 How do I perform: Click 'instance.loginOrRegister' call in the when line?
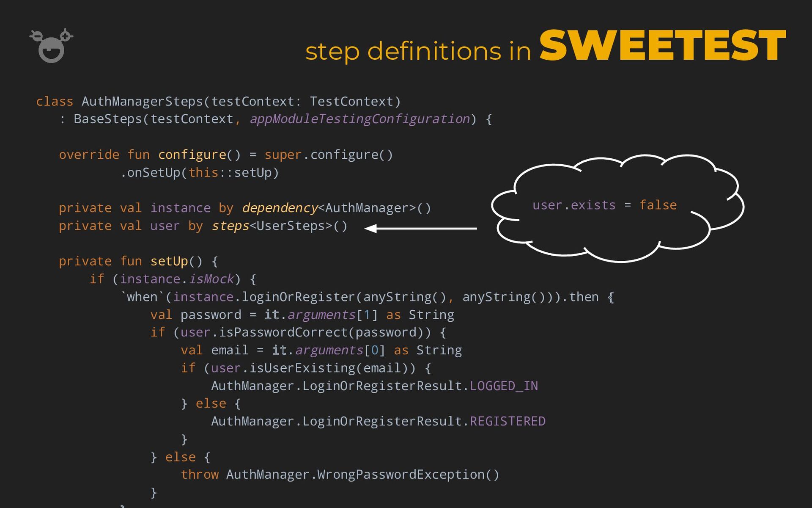(x=264, y=297)
